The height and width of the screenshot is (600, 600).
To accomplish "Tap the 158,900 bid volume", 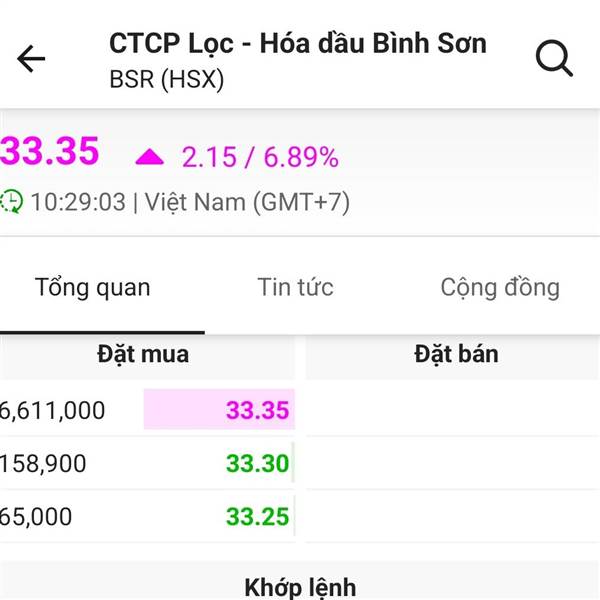I will 44,464.
